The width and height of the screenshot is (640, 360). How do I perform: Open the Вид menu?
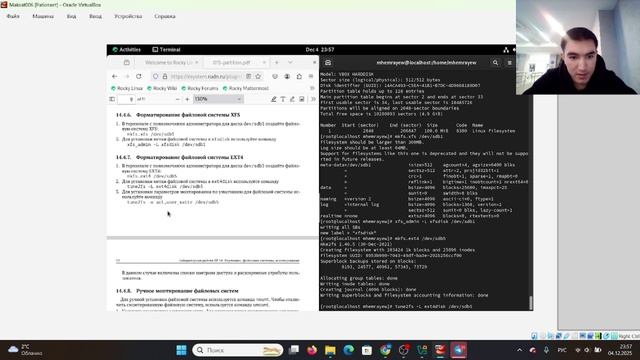(x=71, y=16)
